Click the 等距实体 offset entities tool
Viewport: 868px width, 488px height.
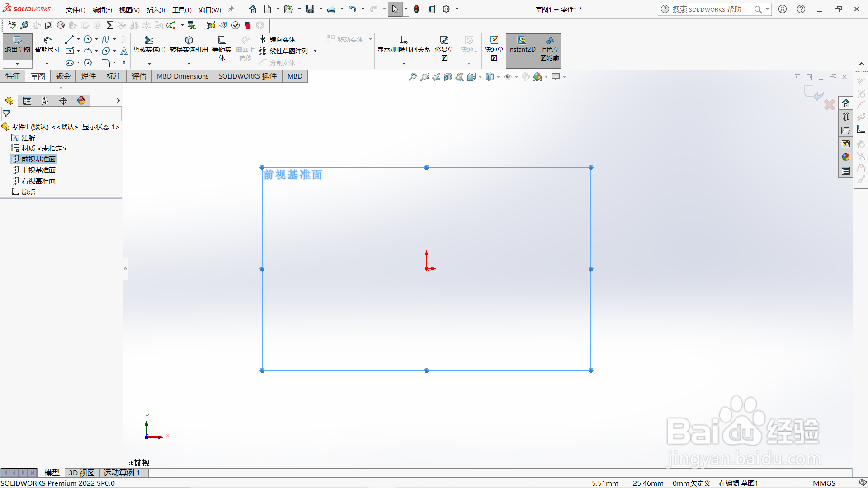222,48
